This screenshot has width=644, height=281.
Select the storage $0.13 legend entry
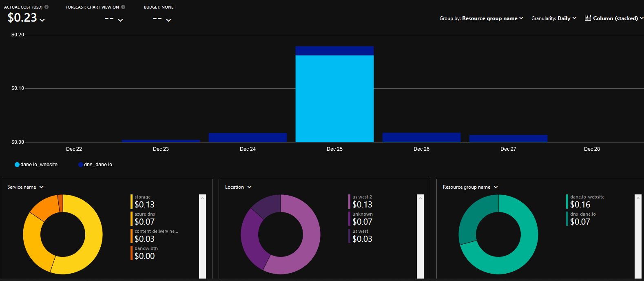[x=145, y=202]
